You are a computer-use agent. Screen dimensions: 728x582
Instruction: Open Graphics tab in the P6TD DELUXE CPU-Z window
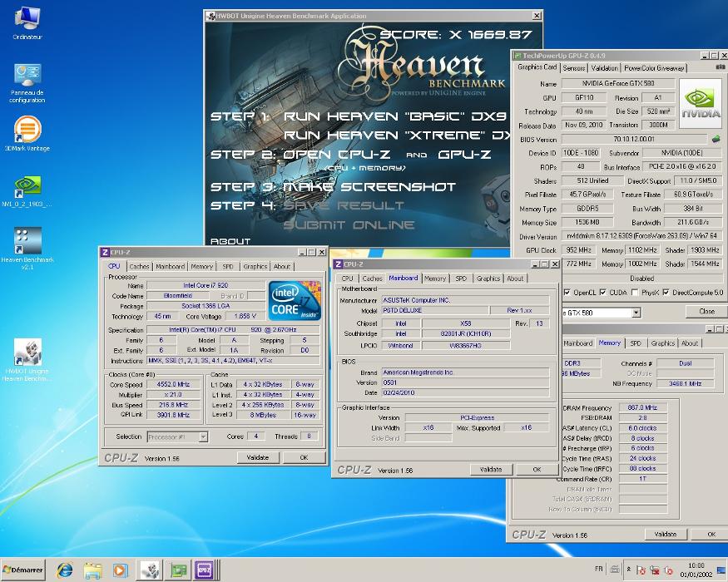pyautogui.click(x=488, y=279)
